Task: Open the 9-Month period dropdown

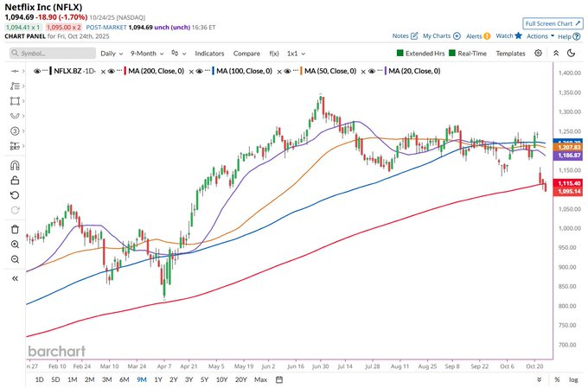Action: click(147, 53)
